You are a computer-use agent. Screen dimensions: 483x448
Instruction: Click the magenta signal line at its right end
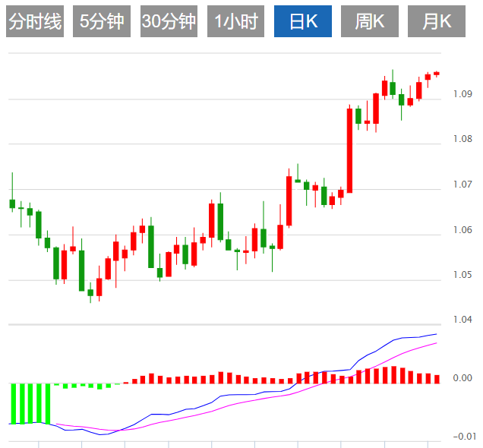[x=436, y=342]
